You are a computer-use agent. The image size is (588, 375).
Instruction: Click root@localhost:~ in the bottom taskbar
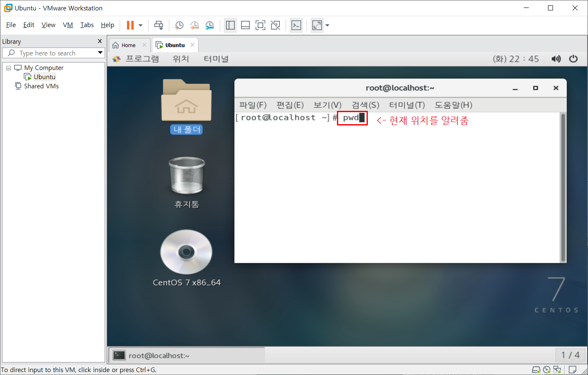click(x=187, y=355)
